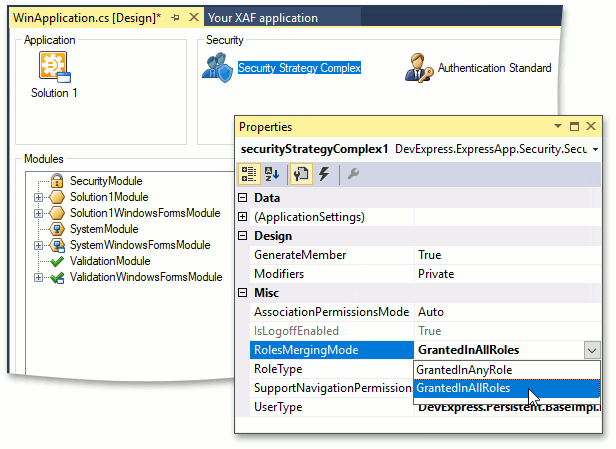This screenshot has height=449, width=616.
Task: Click the ValidationWindowsFormsModule checkmark icon
Action: coord(57,277)
